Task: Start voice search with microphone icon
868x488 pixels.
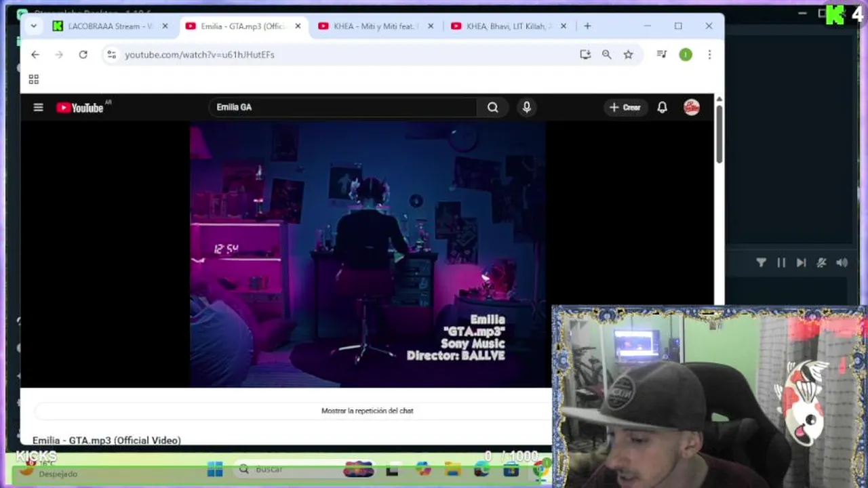Action: (526, 107)
